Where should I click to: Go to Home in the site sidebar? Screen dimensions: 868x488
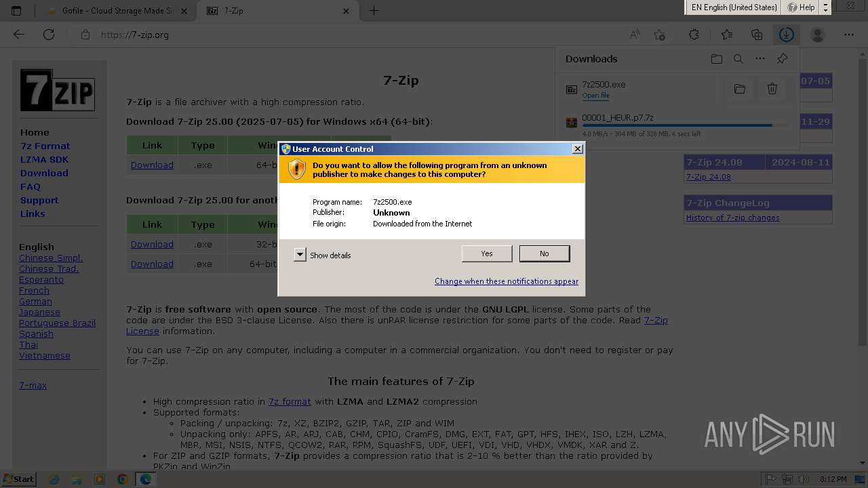point(35,132)
